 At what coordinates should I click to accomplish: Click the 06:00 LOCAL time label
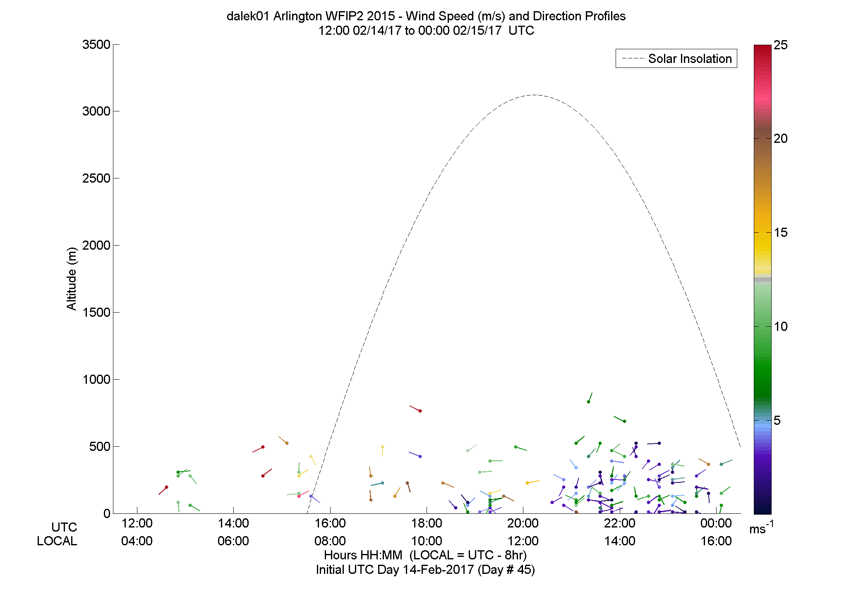coord(233,541)
